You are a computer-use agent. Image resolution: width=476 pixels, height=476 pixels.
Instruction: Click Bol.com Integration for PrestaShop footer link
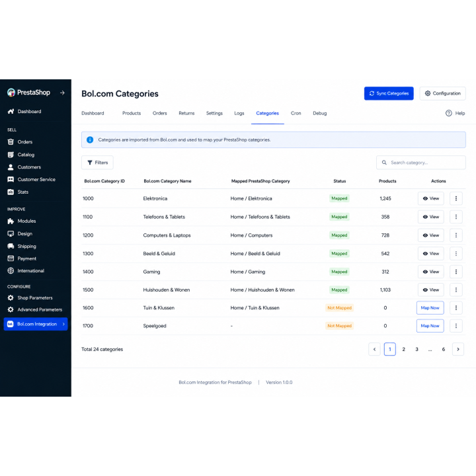pos(215,383)
